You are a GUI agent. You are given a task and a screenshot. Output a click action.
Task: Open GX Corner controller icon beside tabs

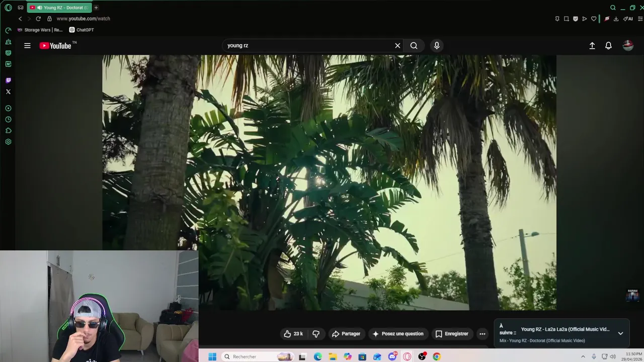click(21, 8)
